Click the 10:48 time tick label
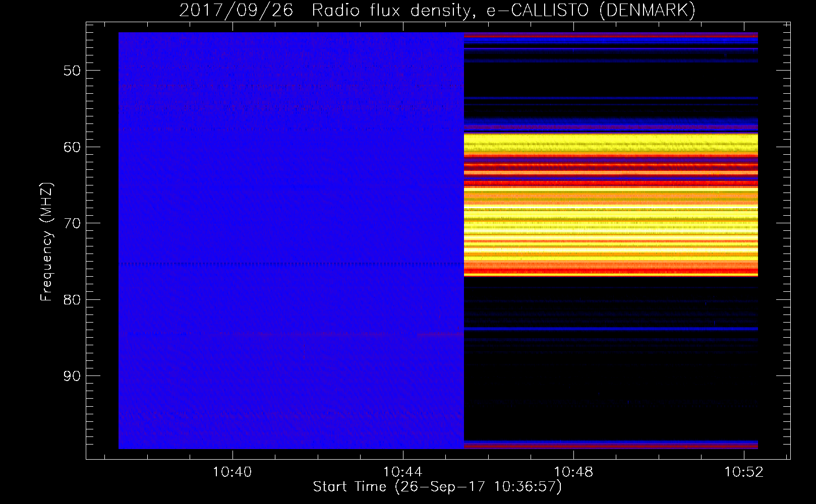 tap(573, 472)
